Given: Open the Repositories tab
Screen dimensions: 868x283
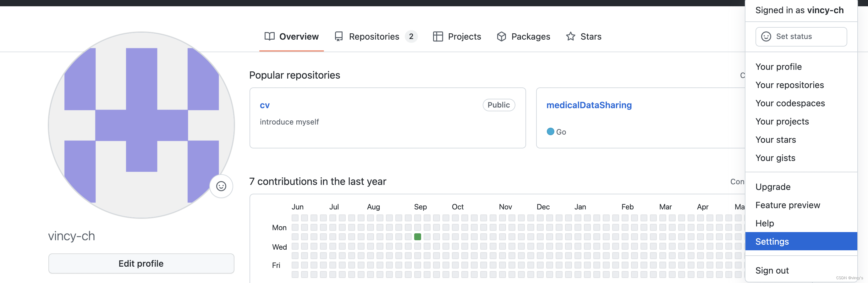Looking at the screenshot, I should point(376,36).
